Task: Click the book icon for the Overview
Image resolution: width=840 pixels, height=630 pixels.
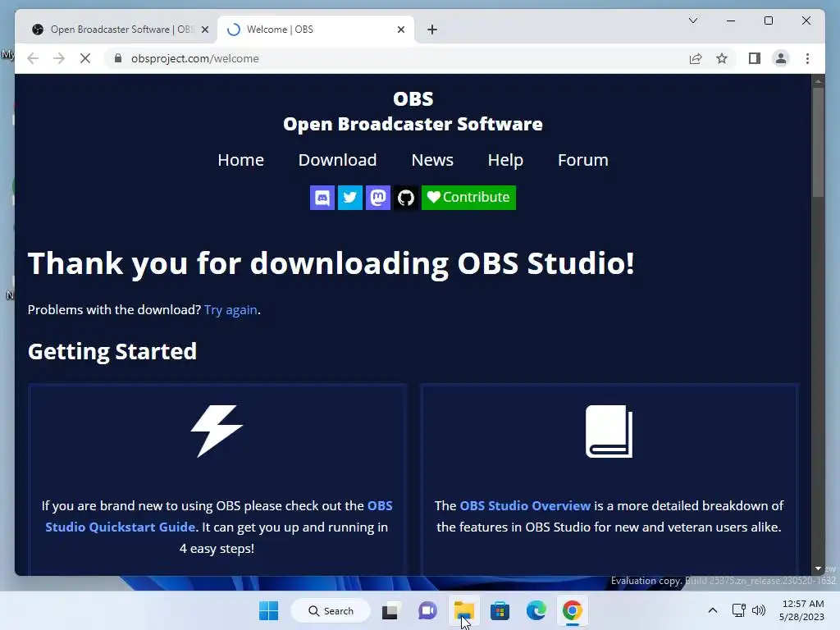Action: 609,431
